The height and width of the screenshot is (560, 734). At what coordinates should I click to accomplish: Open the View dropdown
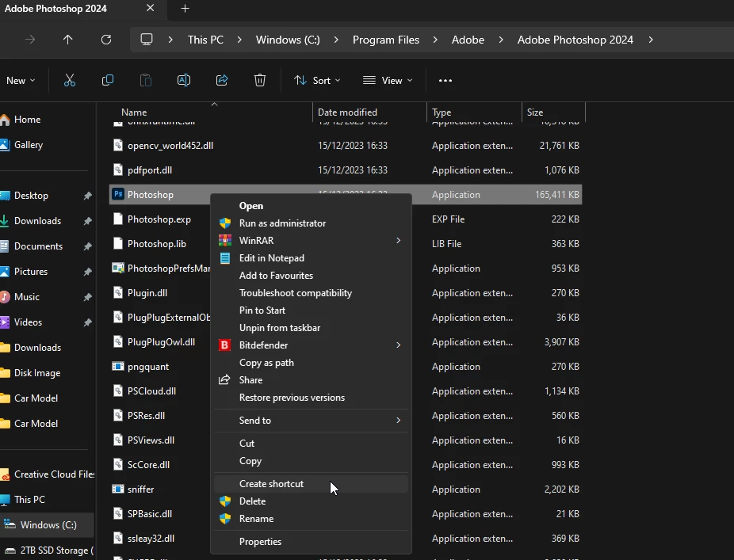coord(388,81)
